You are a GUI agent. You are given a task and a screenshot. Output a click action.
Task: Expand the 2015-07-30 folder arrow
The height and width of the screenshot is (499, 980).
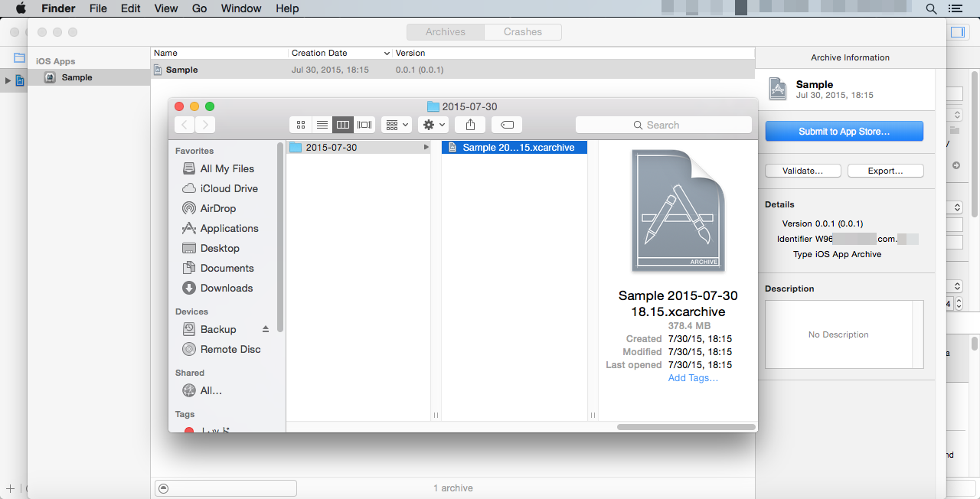[426, 148]
